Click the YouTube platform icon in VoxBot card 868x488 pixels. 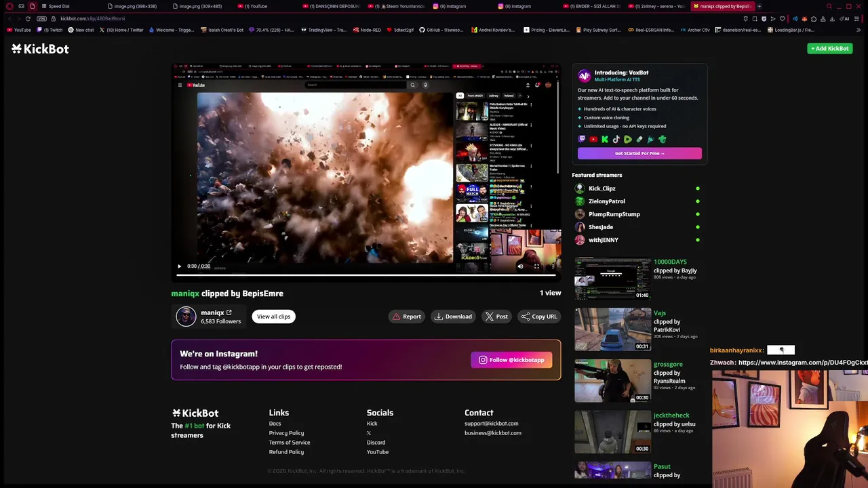click(x=593, y=140)
